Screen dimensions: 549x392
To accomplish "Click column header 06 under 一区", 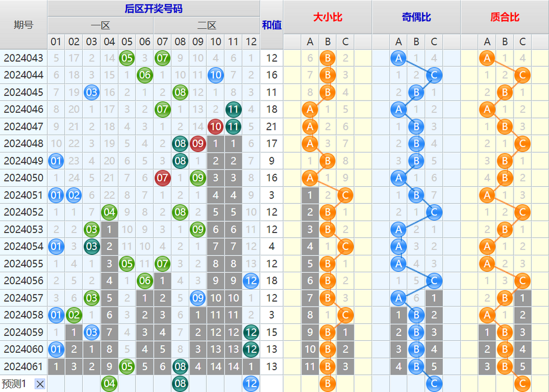I will point(145,41).
